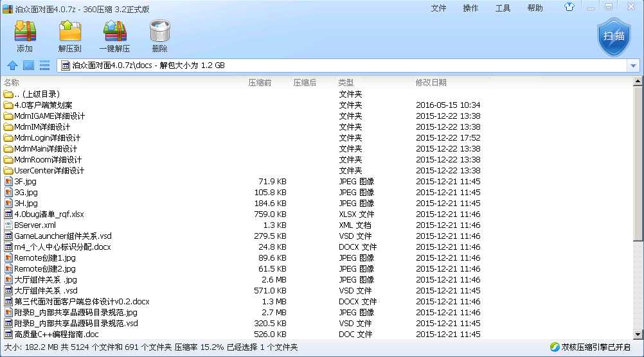Viewport: 644px width, 357px height.
Task: Click the 一键解压 one-click extract icon
Action: coord(115,31)
